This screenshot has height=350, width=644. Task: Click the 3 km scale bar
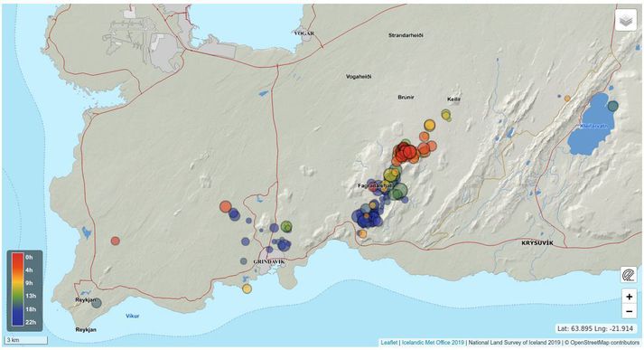(26, 341)
